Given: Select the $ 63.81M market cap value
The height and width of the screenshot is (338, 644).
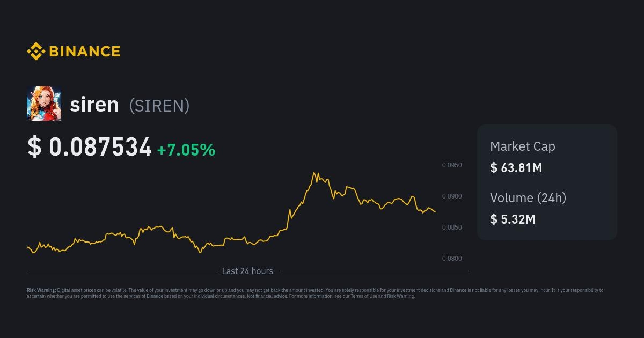Looking at the screenshot, I should click(x=516, y=168).
